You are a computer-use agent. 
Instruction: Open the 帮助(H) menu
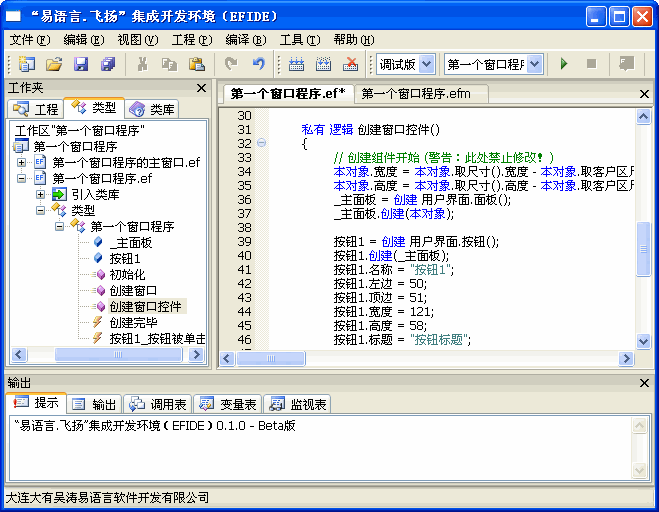point(354,40)
